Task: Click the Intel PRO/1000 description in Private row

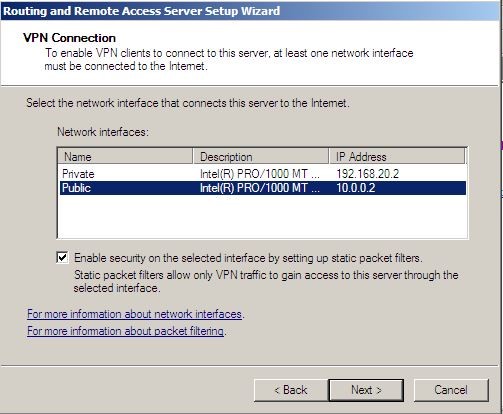Action: (260, 174)
